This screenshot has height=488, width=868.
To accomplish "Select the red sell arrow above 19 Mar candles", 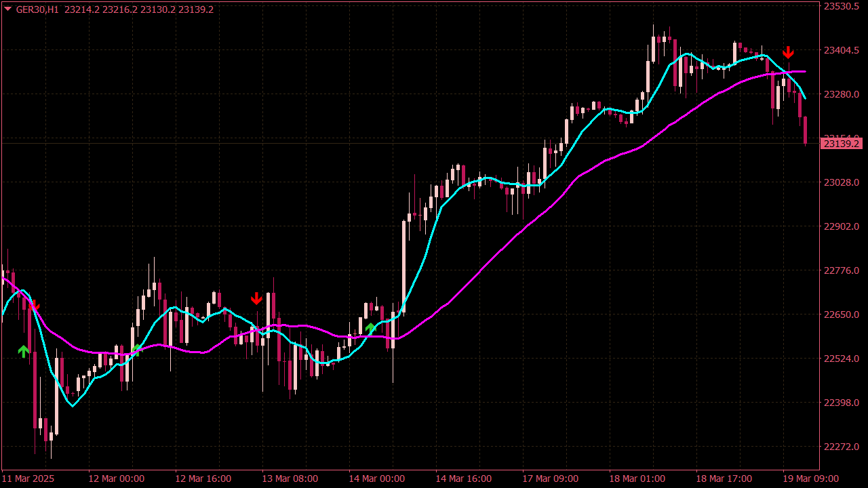I will [788, 52].
